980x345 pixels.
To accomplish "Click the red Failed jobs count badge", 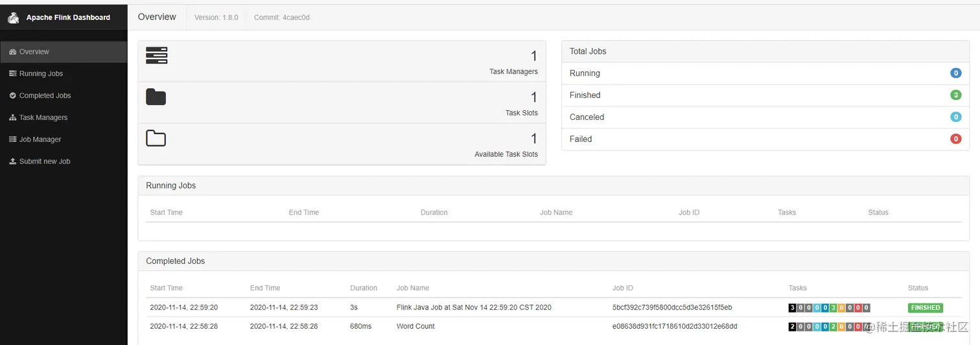I will click(955, 139).
